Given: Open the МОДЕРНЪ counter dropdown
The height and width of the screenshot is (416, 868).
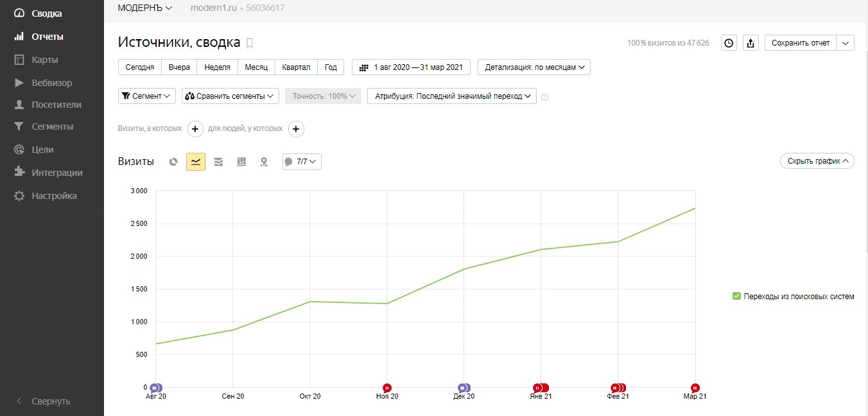Looking at the screenshot, I should point(145,8).
